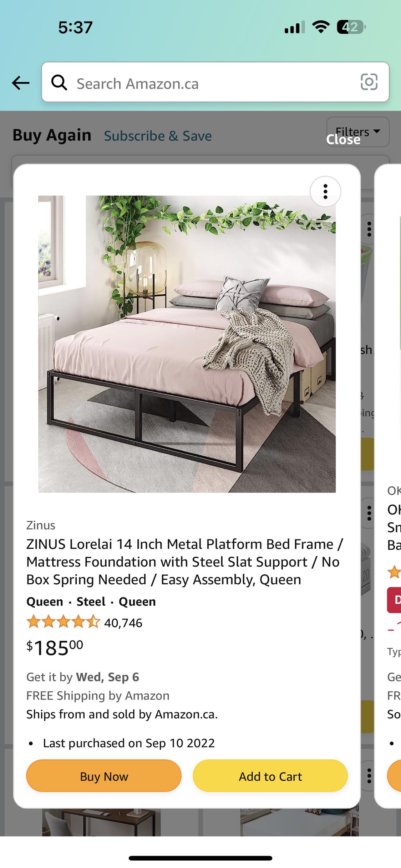The image size is (401, 868).
Task: Open the ZINUS Lorelai product title link
Action: click(x=185, y=562)
